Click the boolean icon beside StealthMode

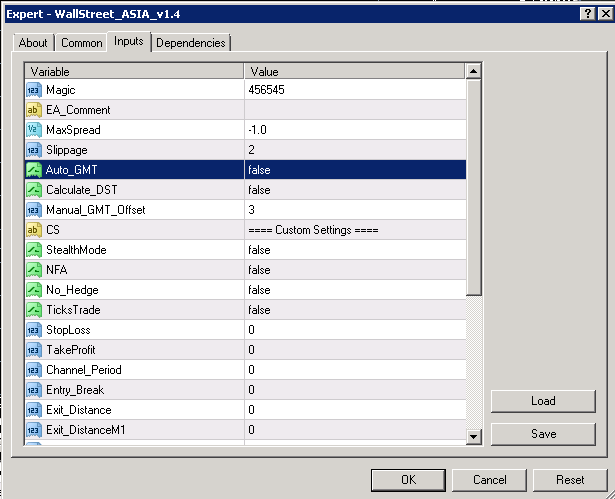pos(34,250)
